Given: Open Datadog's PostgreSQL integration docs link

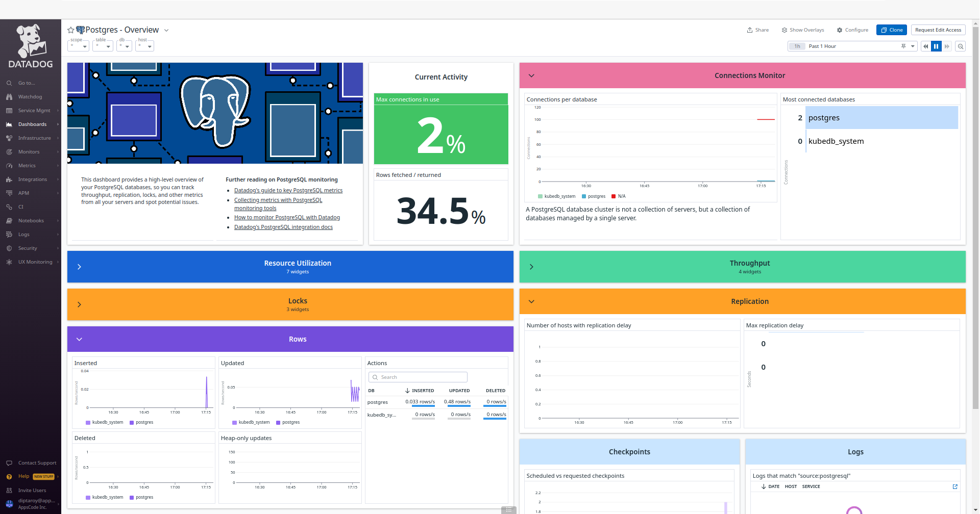Looking at the screenshot, I should coord(283,227).
